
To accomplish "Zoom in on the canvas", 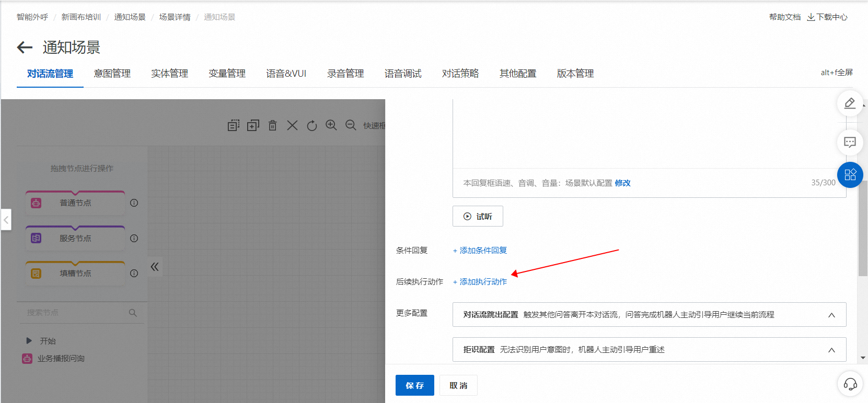I will [x=331, y=125].
